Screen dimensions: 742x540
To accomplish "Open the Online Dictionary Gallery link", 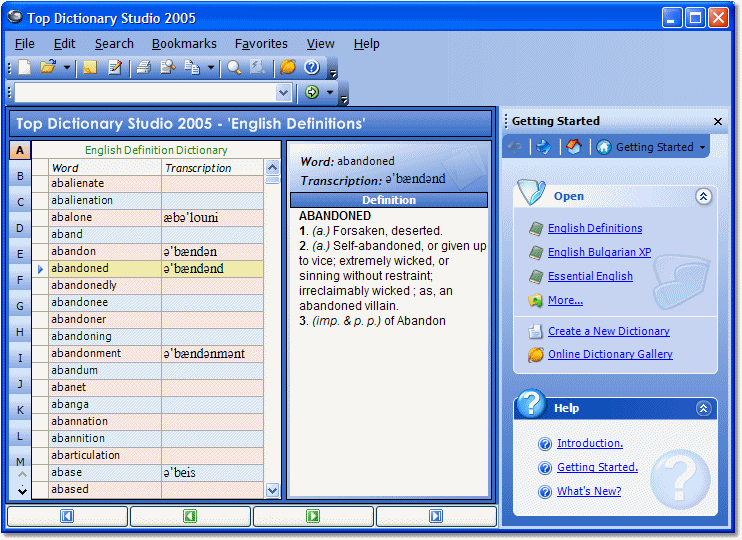I will 610,354.
